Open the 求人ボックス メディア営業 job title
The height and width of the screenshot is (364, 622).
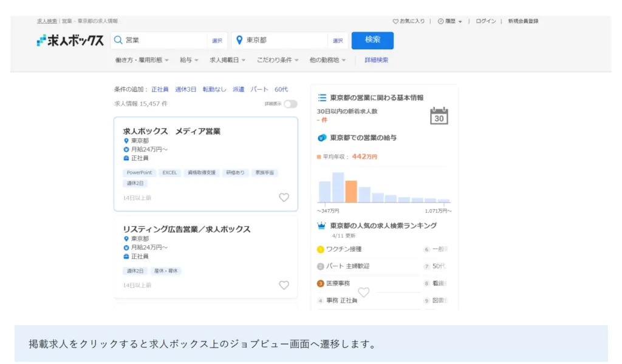[x=171, y=132]
